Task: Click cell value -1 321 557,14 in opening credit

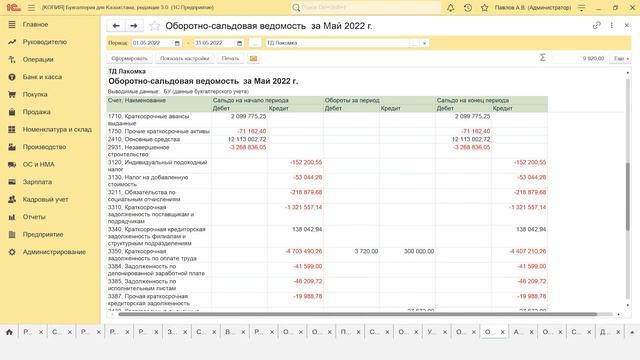Action: click(x=304, y=207)
